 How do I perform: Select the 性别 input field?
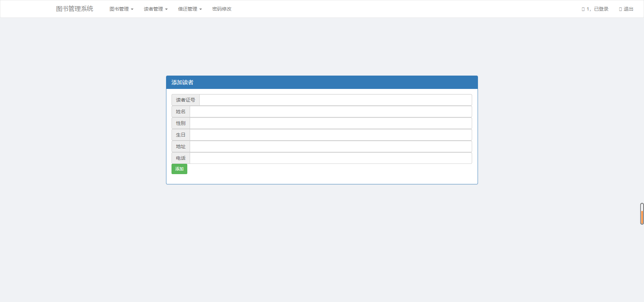tap(331, 123)
